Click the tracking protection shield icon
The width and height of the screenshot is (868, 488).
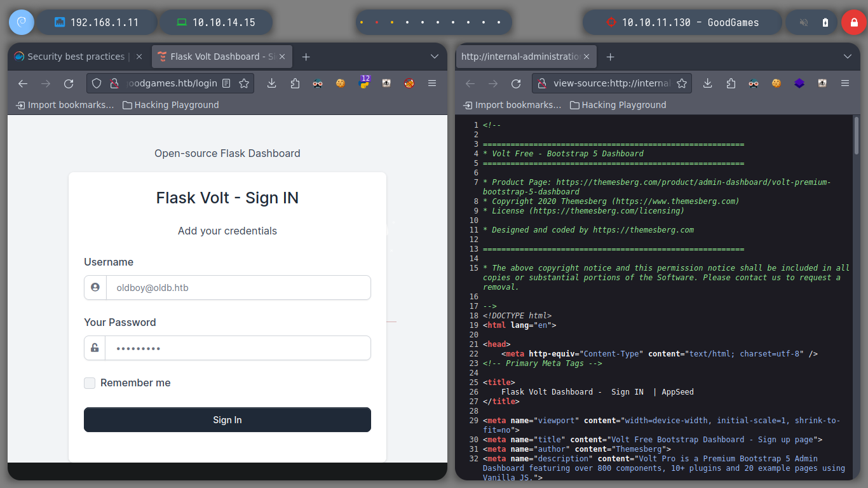pos(97,83)
